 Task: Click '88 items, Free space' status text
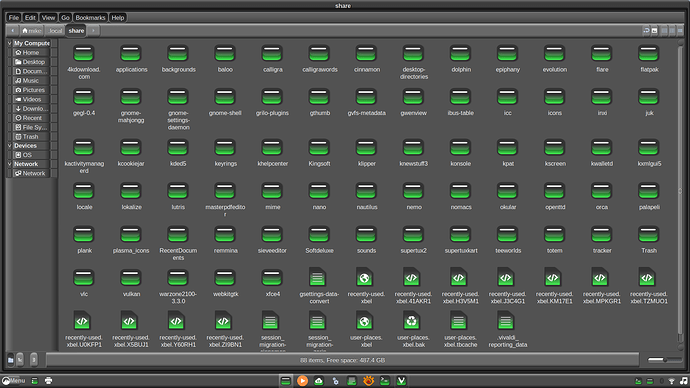342,360
